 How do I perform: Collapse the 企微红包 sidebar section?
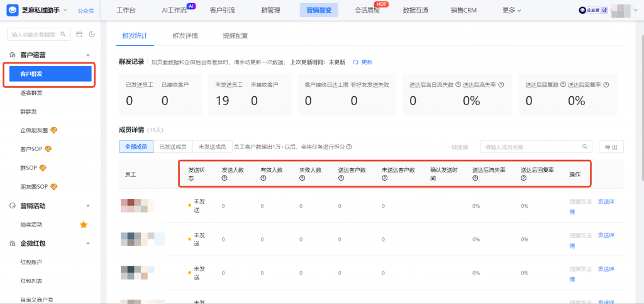[x=87, y=244]
